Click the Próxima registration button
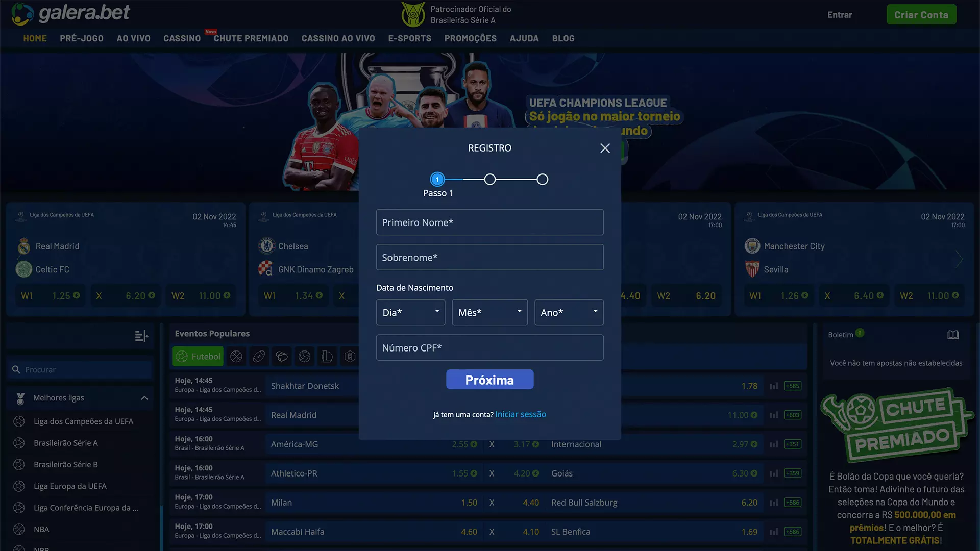 tap(490, 379)
